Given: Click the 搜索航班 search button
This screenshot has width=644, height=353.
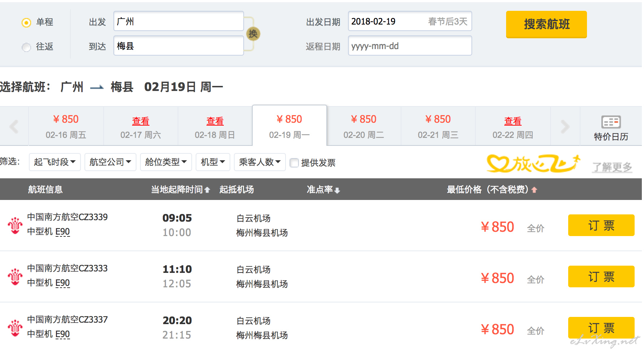Looking at the screenshot, I should click(x=547, y=25).
